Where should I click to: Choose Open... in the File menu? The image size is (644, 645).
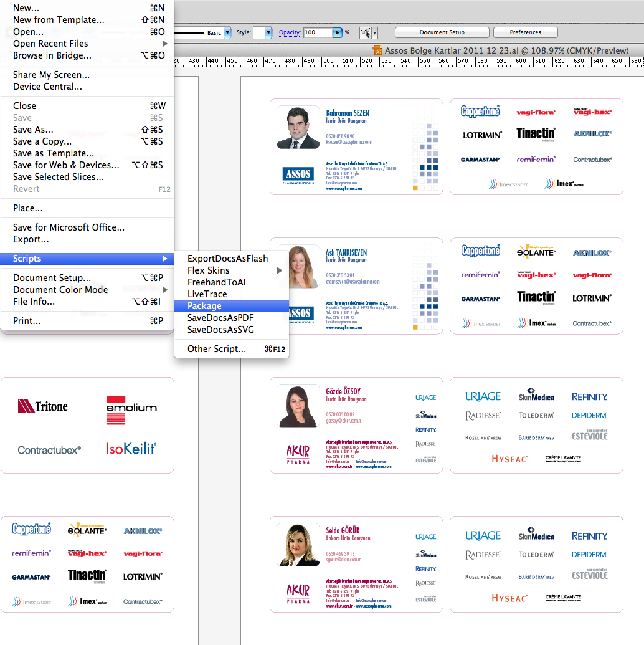tap(87, 32)
